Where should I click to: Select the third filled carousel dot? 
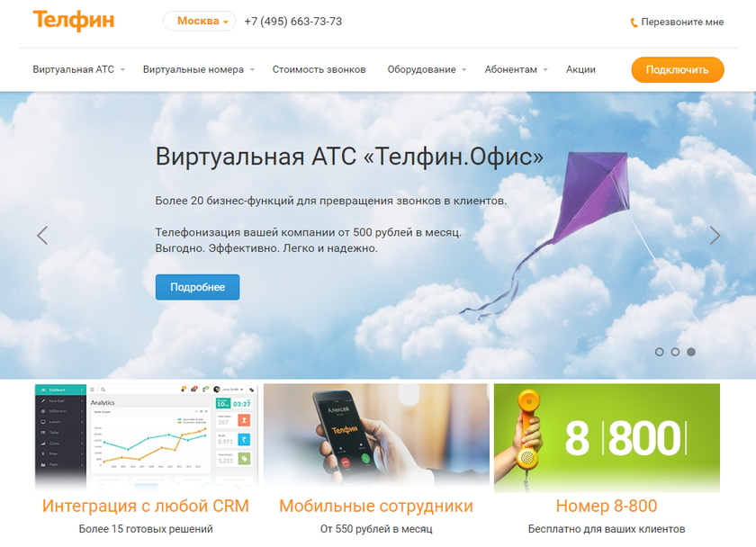(691, 352)
